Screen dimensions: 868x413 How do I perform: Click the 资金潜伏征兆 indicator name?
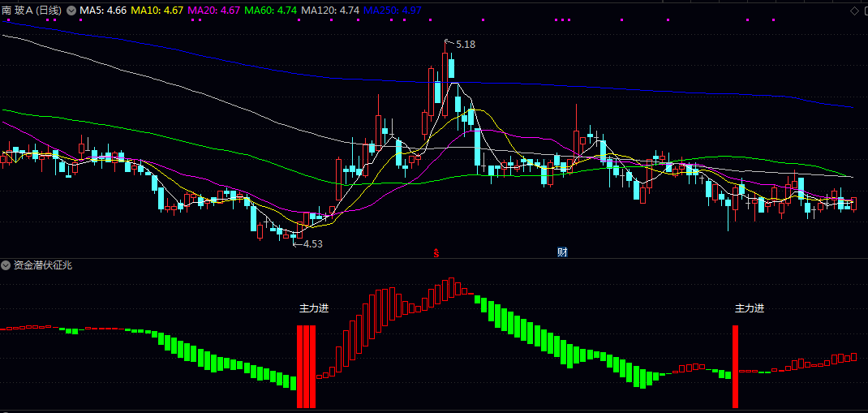pyautogui.click(x=43, y=265)
